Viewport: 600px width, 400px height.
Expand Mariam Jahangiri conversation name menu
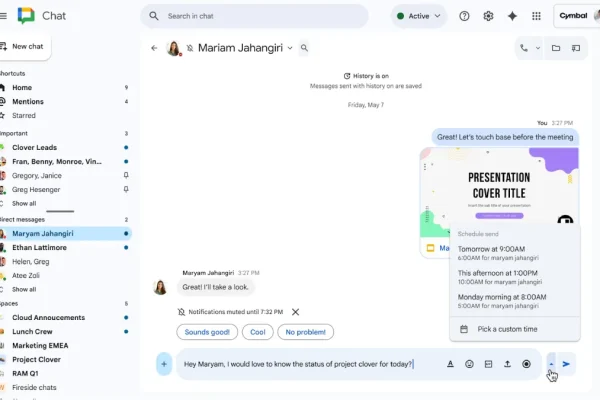[290, 48]
